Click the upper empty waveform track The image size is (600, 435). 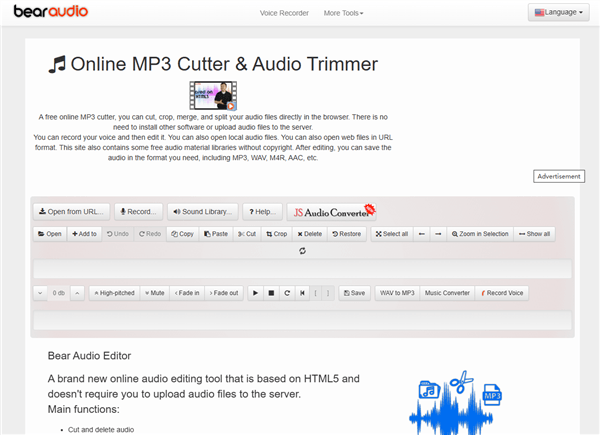pyautogui.click(x=302, y=269)
